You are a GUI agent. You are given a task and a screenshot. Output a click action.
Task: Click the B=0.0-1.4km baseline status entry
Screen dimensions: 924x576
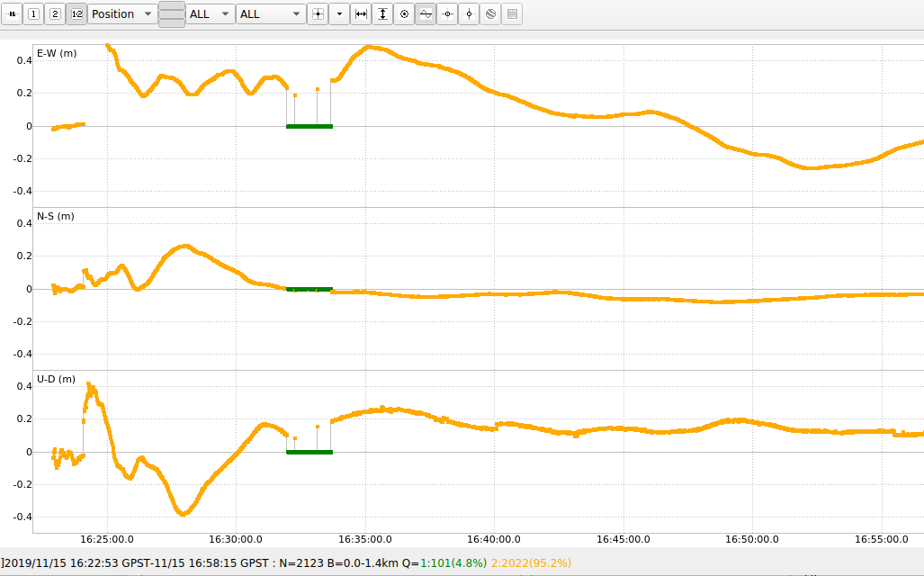pos(363,563)
